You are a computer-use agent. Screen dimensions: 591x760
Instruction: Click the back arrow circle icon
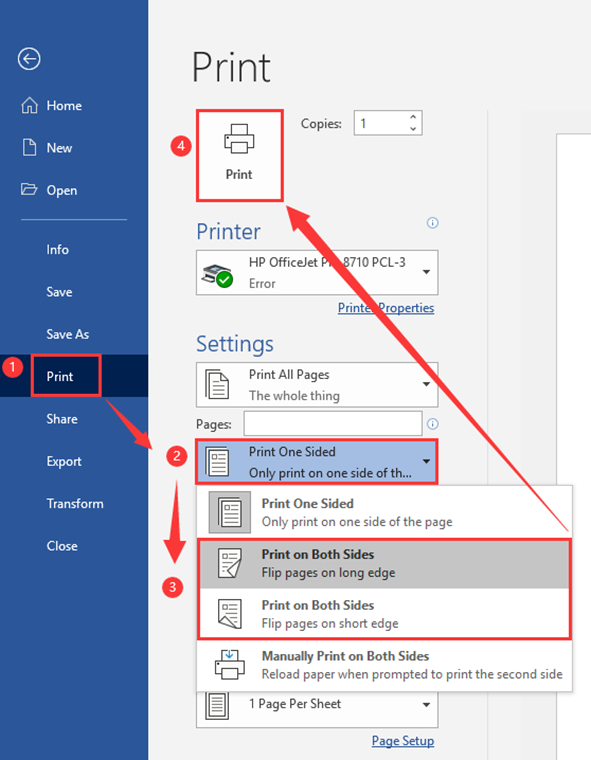coord(29,59)
